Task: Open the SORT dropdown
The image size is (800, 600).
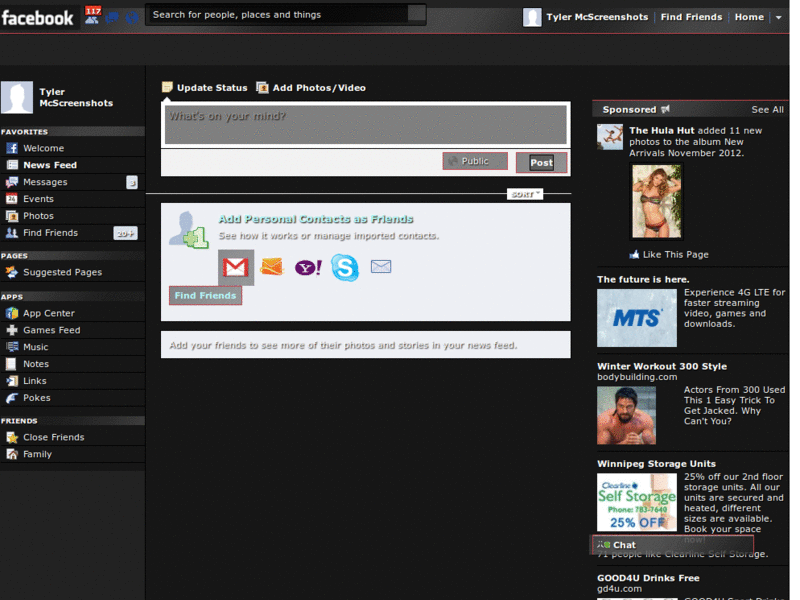Action: click(525, 194)
